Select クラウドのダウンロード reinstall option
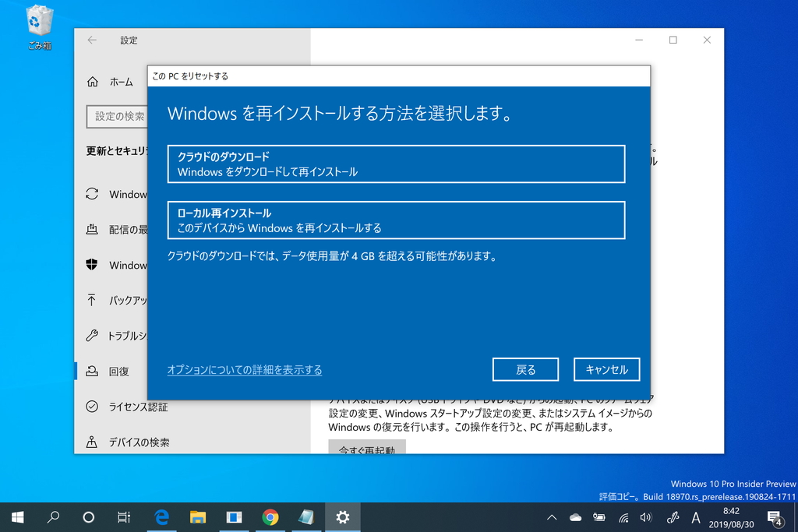 pos(395,163)
